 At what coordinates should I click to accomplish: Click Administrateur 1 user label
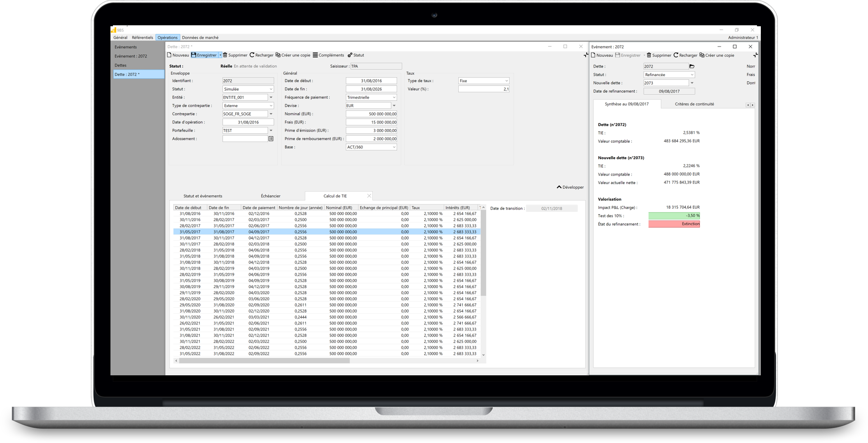click(x=743, y=37)
